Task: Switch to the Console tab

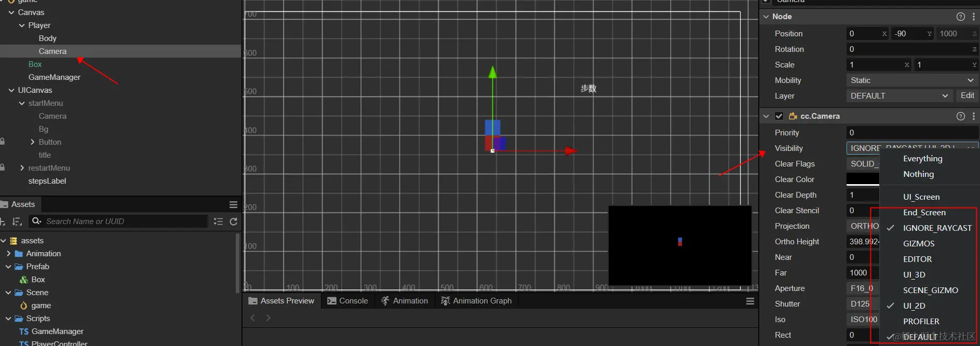Action: (347, 301)
